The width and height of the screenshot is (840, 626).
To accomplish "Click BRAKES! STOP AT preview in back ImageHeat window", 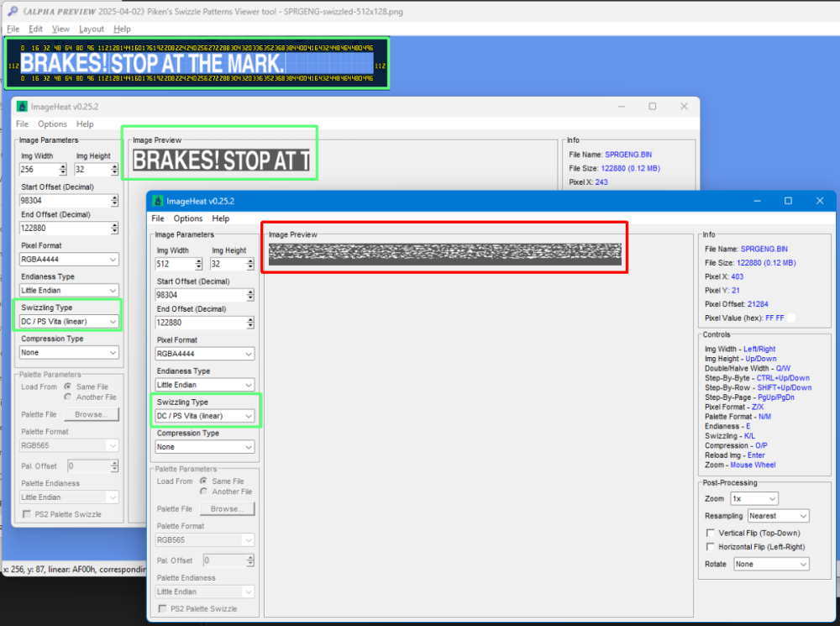I will tap(221, 160).
